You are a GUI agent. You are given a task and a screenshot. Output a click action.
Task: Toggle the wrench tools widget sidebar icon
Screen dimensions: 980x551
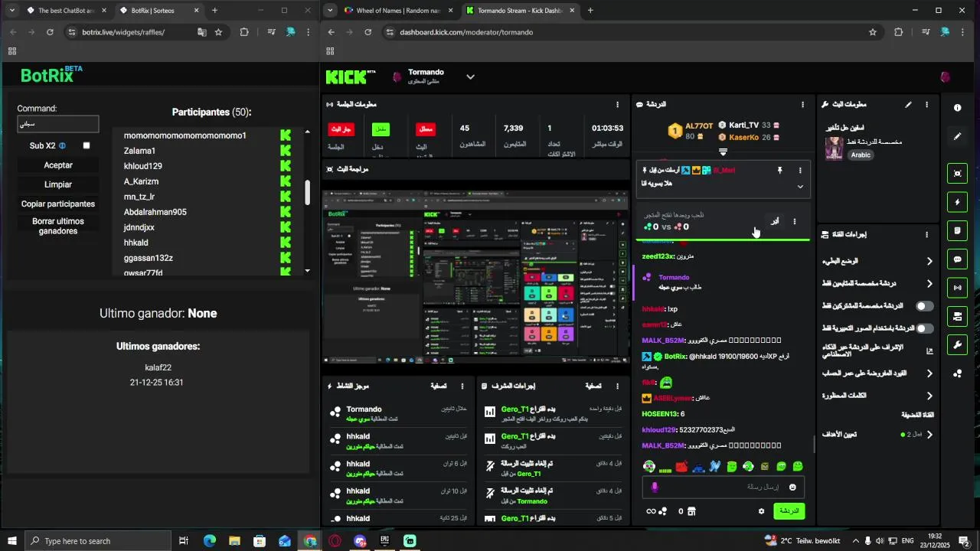pyautogui.click(x=957, y=344)
